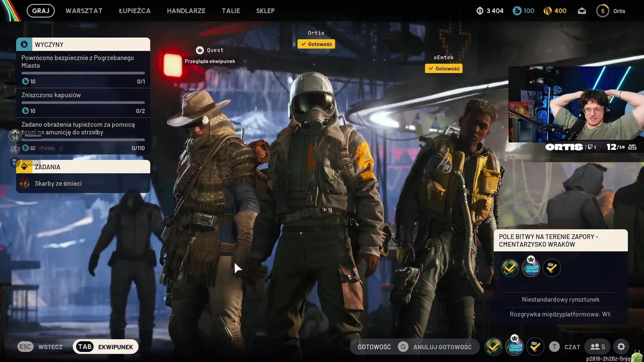Open the ŁUPIEŻCA tab

click(135, 11)
